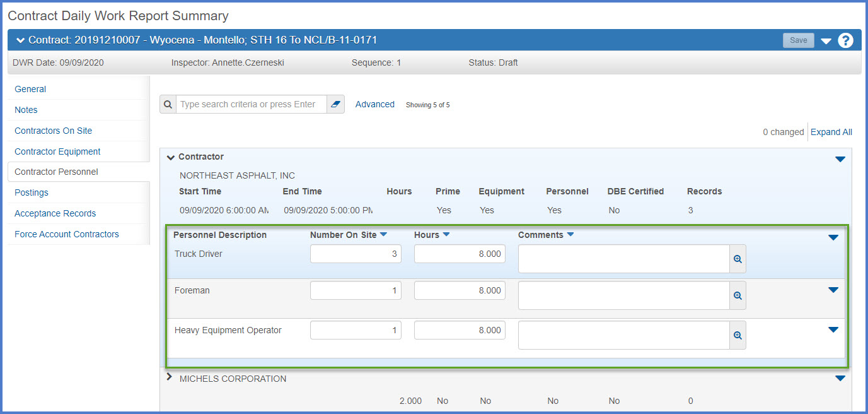
Task: Click the Showing 5 of 5 text
Action: [427, 105]
